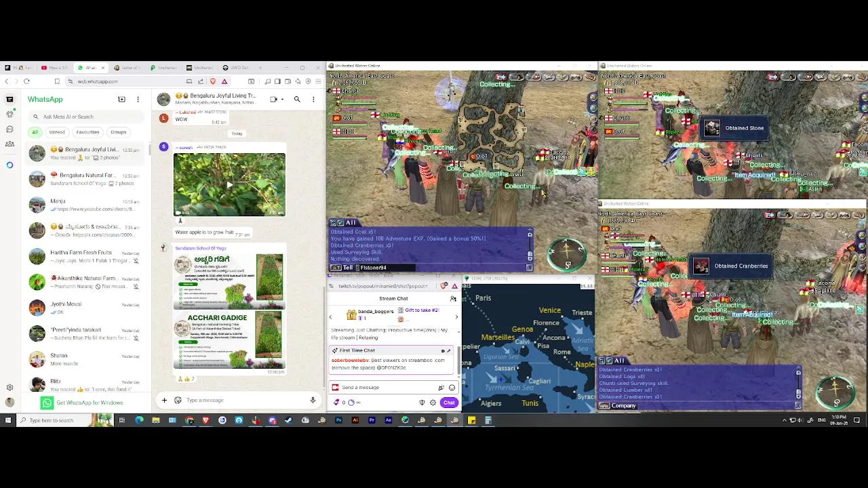Click Brave Shields icon in address bar

point(213,81)
